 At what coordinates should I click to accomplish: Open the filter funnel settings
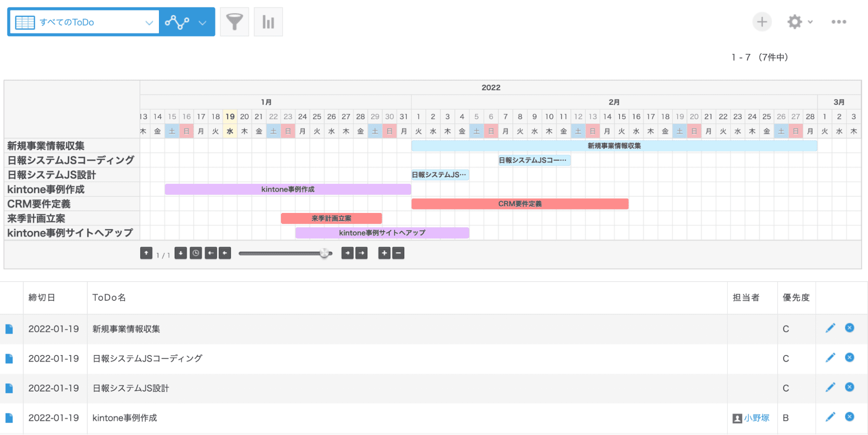click(234, 22)
